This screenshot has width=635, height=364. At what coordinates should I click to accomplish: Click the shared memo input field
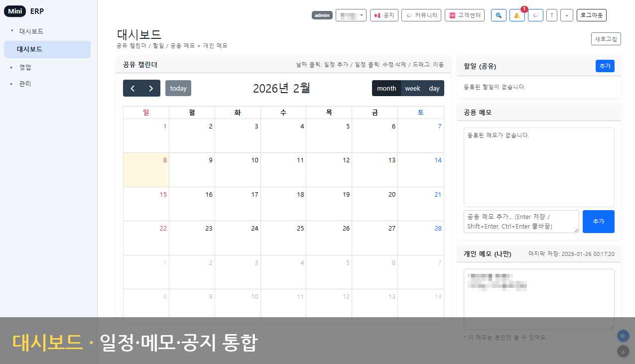click(521, 222)
